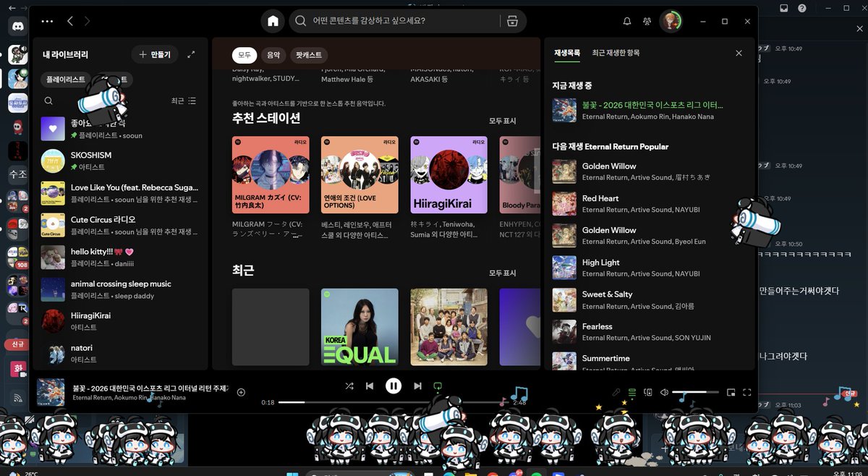868x476 pixels.
Task: Open natori artist in the library
Action: (x=119, y=353)
